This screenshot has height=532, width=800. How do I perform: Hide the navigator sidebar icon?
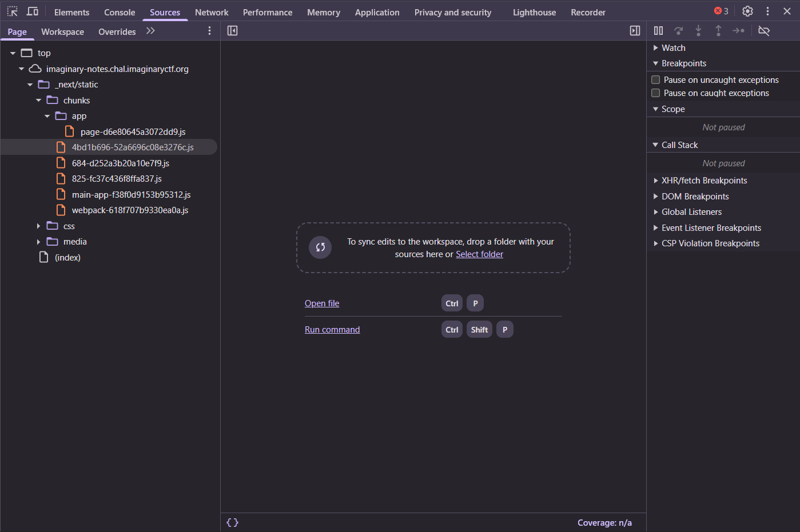pos(232,31)
